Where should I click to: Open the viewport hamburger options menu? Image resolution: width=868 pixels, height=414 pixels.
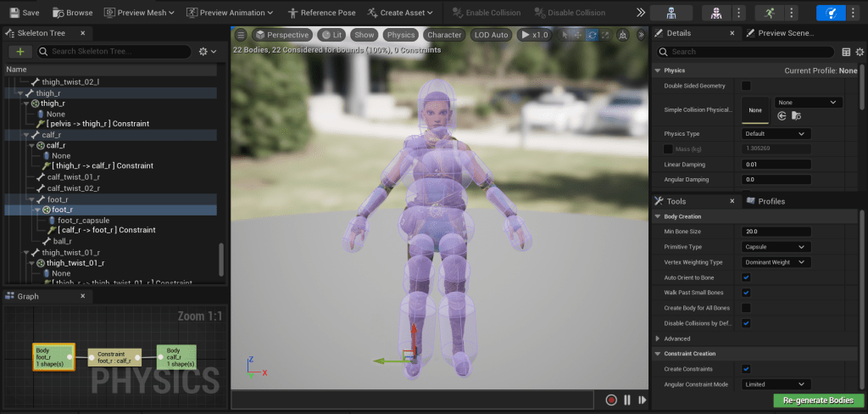[x=241, y=35]
